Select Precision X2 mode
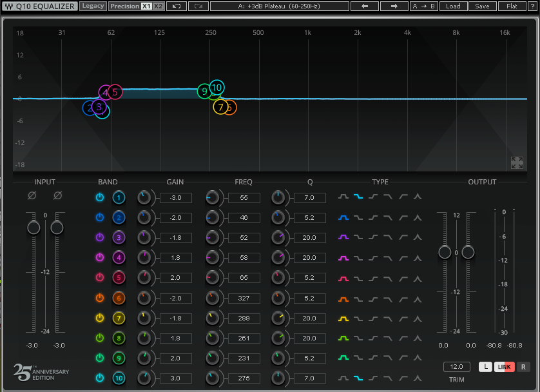540x392 pixels. point(159,6)
